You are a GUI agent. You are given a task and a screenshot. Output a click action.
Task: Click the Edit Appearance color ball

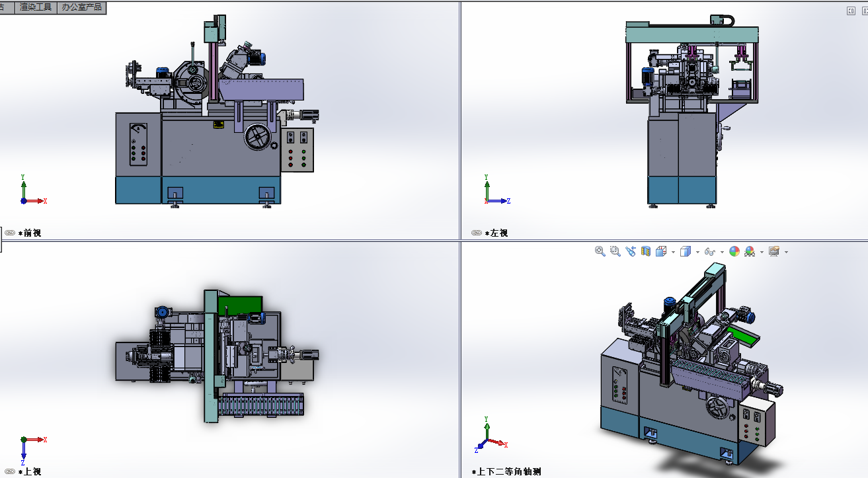tap(734, 251)
